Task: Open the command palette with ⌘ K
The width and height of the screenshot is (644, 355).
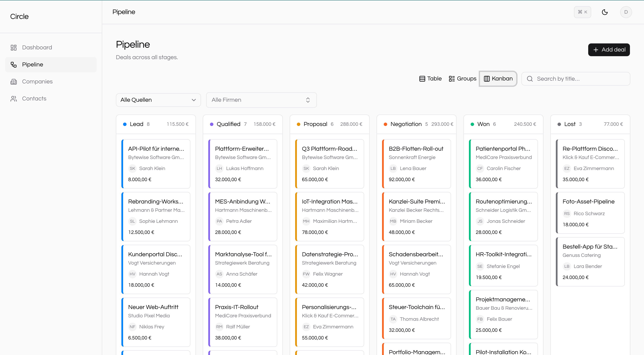Action: pos(582,12)
